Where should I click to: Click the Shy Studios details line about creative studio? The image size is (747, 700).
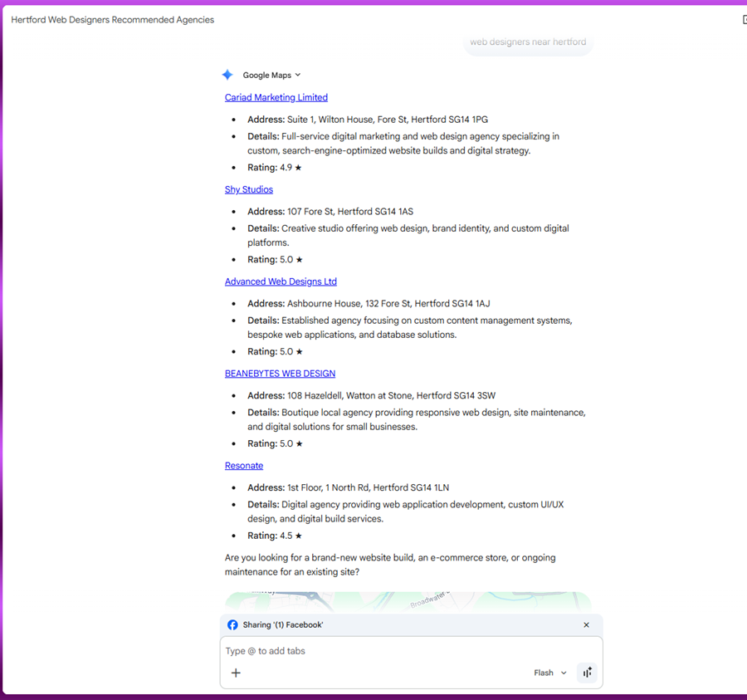click(408, 235)
